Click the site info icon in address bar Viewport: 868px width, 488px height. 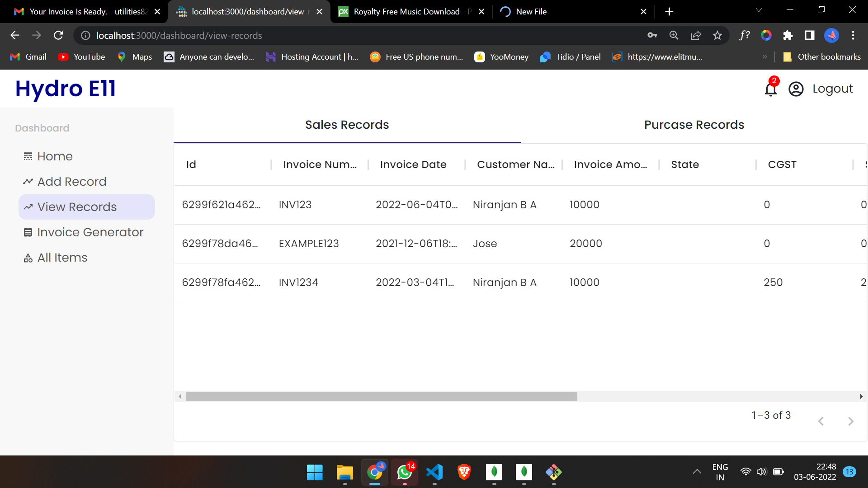(x=85, y=35)
